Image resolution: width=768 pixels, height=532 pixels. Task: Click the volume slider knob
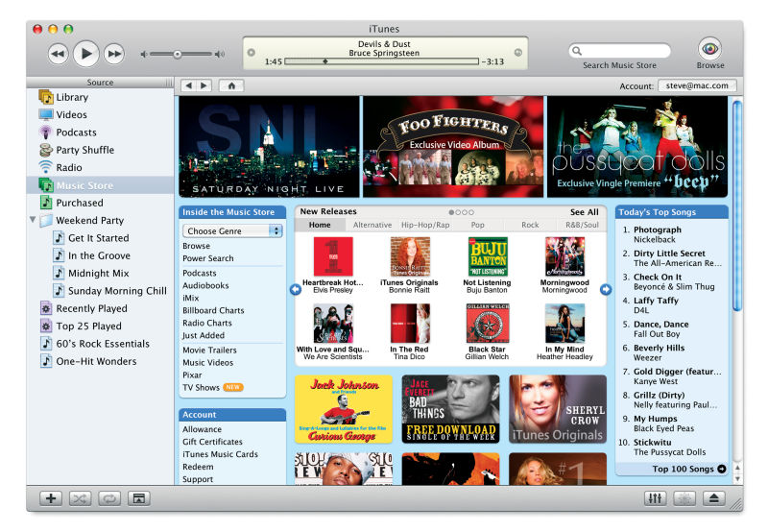click(178, 55)
